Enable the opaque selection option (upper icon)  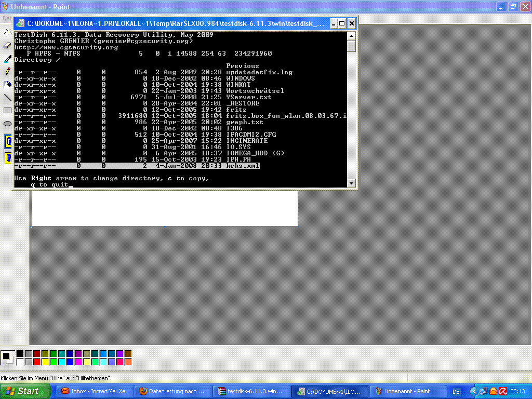click(x=8, y=141)
